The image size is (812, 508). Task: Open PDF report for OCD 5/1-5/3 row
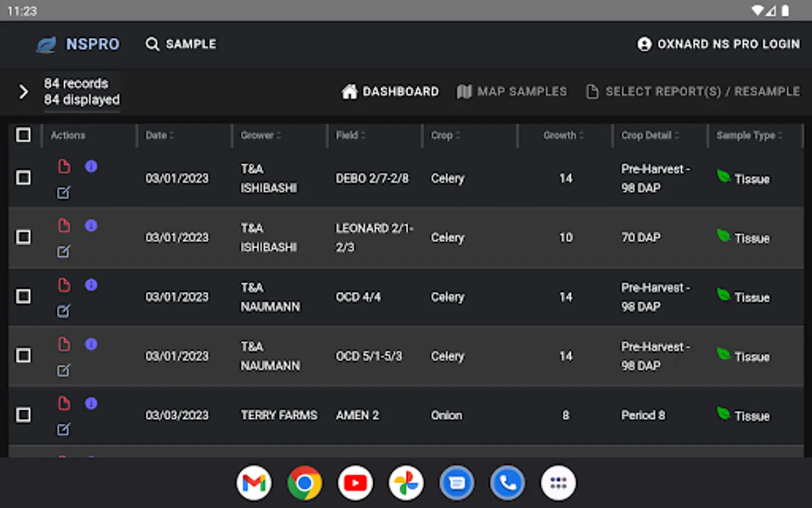point(64,344)
